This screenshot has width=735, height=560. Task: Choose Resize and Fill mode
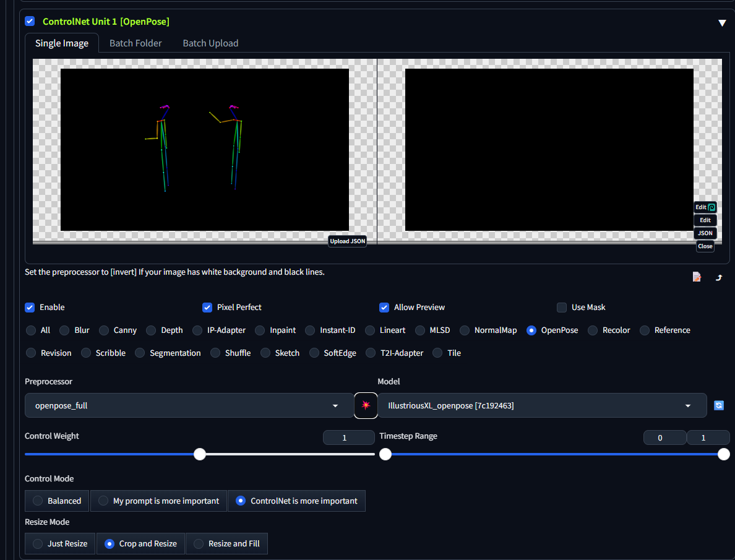(x=226, y=543)
